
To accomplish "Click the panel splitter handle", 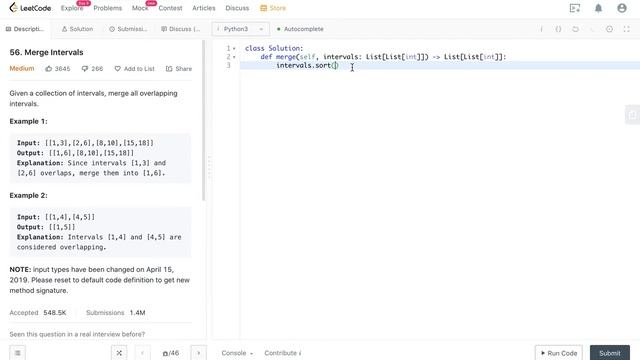I will (x=209, y=166).
